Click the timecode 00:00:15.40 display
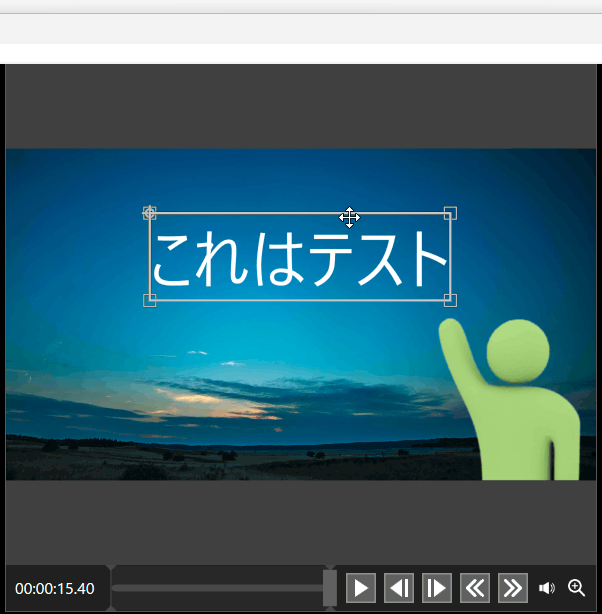 [x=55, y=589]
